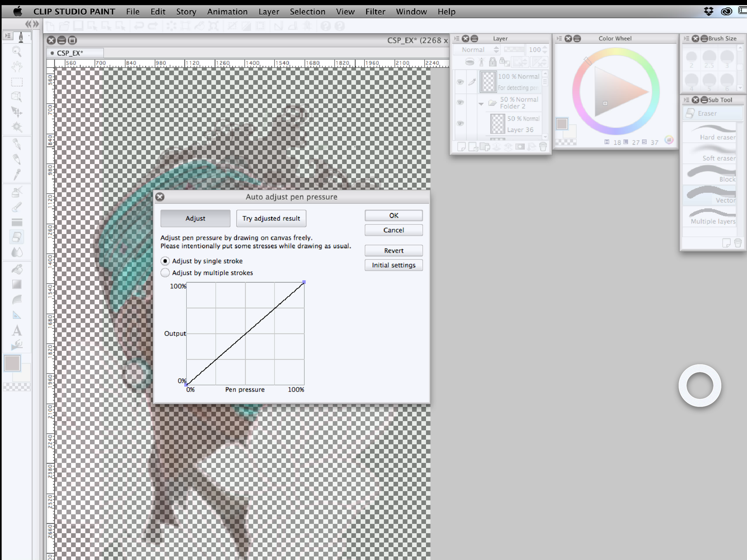The width and height of the screenshot is (747, 560).
Task: Open the Normal blending mode dropdown
Action: 477,50
